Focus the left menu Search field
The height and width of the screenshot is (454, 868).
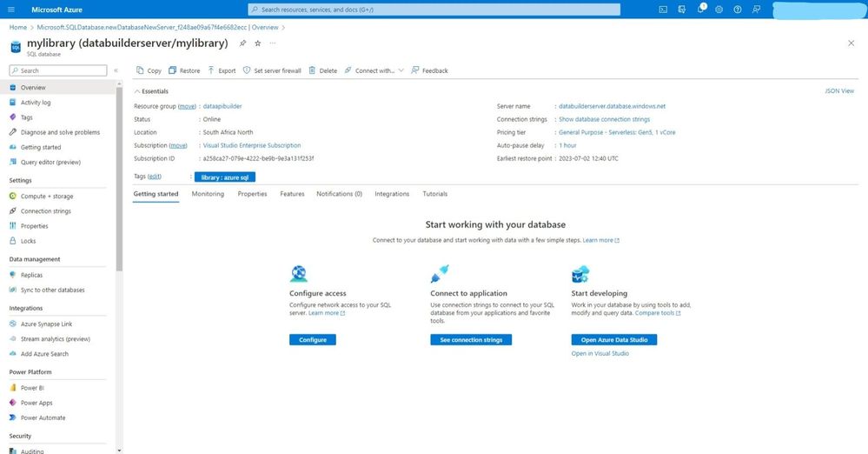click(58, 70)
